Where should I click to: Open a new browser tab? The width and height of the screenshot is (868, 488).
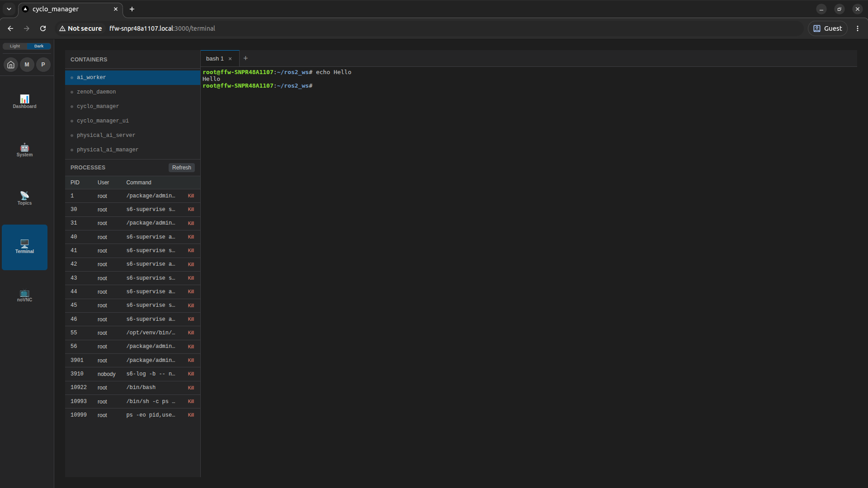coord(132,9)
